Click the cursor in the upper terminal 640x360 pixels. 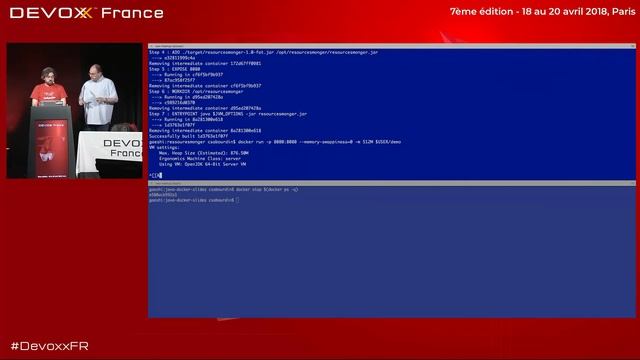pyautogui.click(x=160, y=175)
